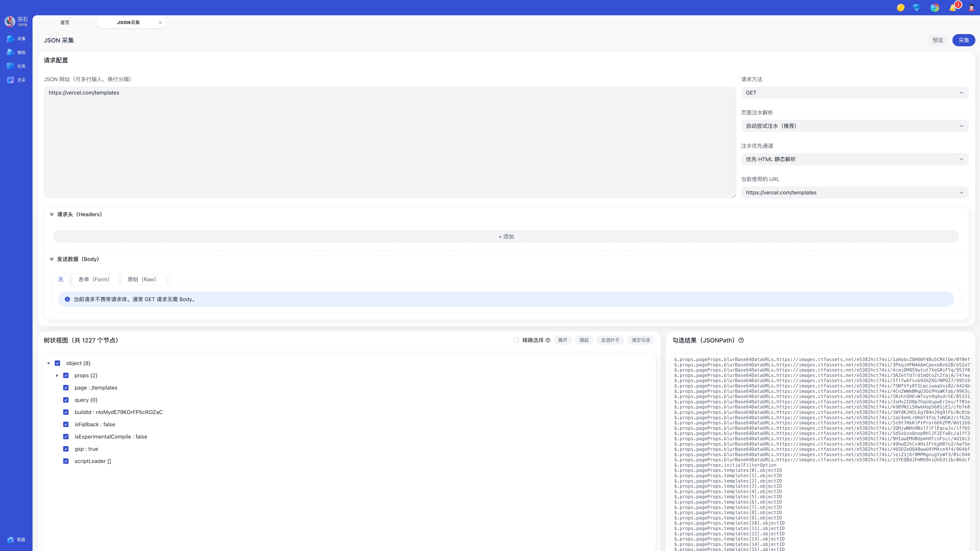Open the 请求方法 GET dropdown
This screenshot has width=980, height=551.
coord(854,93)
